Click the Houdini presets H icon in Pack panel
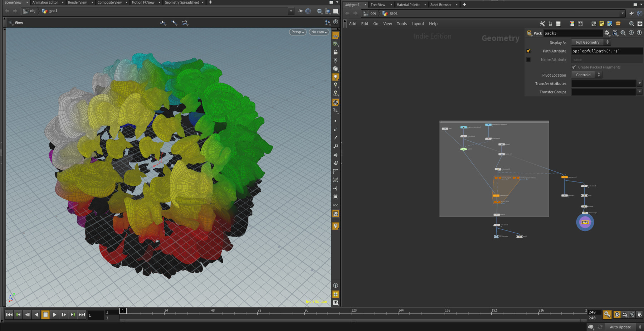 click(x=615, y=33)
